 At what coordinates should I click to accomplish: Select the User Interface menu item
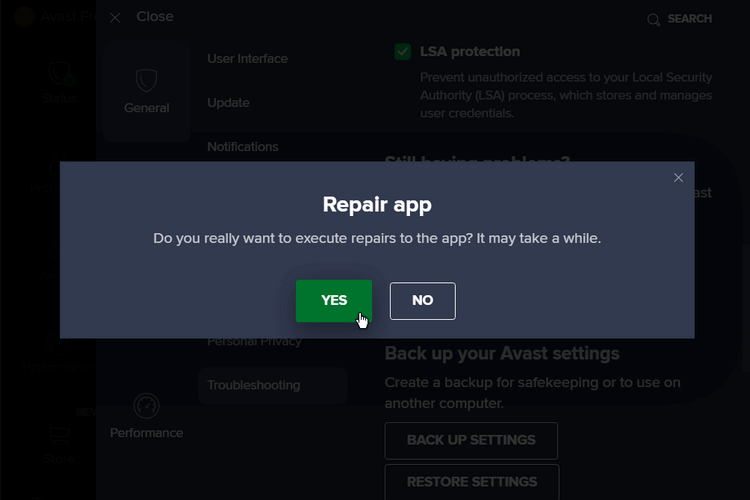tap(247, 58)
